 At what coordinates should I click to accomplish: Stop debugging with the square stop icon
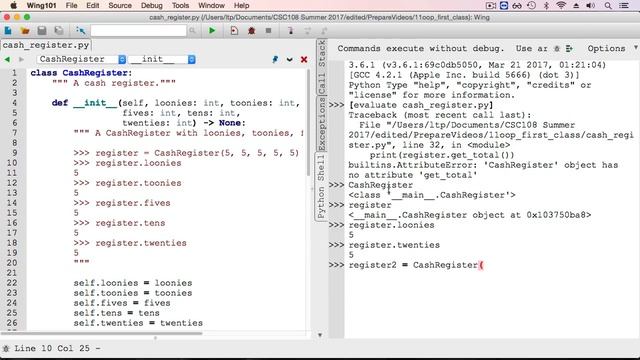pos(268,31)
